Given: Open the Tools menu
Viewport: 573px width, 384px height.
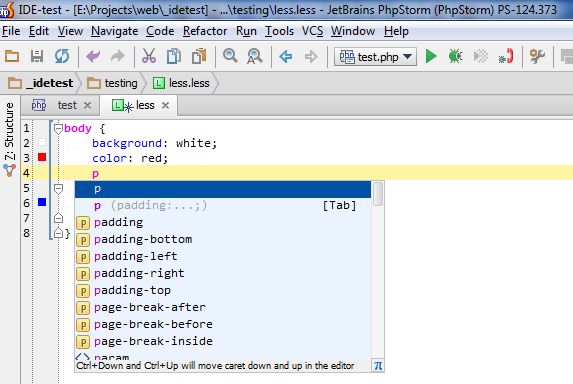Looking at the screenshot, I should [279, 31].
